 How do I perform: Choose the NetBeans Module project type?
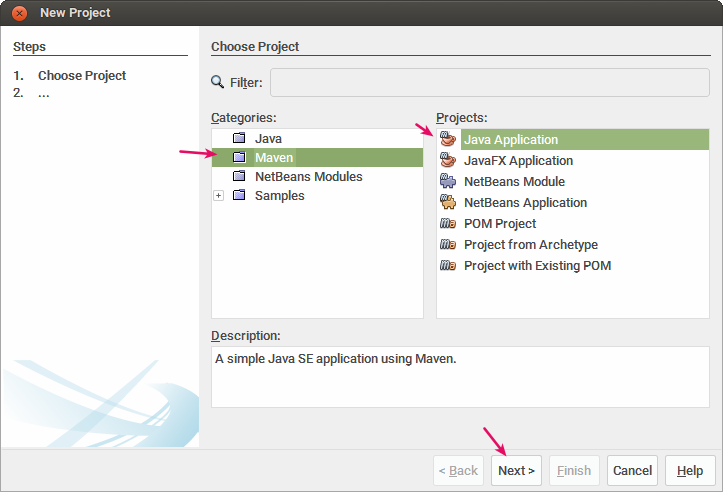514,182
